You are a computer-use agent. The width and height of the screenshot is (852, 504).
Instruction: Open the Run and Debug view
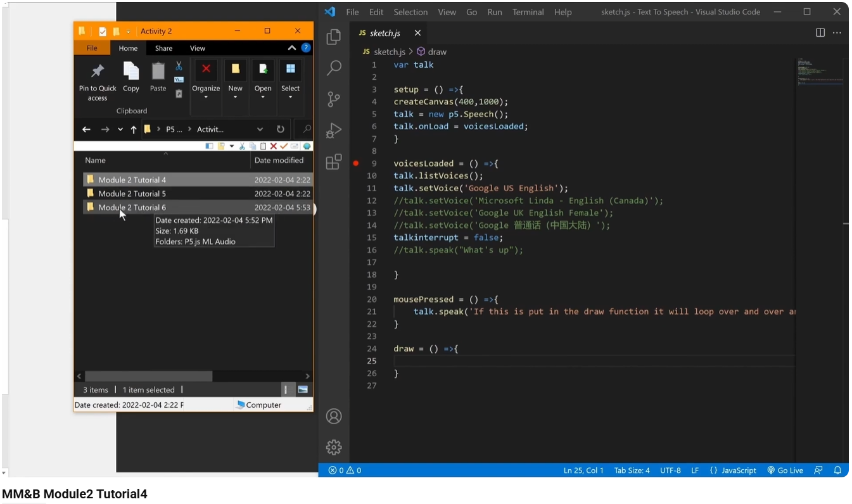pos(333,130)
